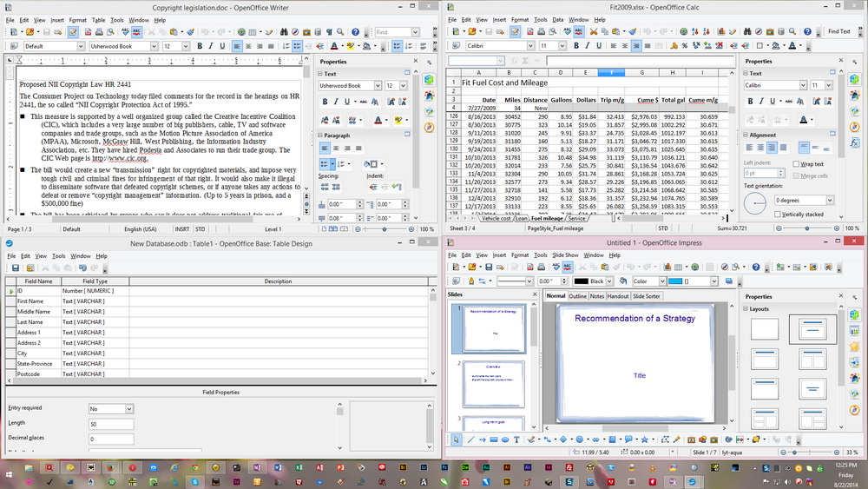Screen dimensions: 868x489
Task: Open Calibri font dropdown in Calc toolbar
Action: coord(531,45)
